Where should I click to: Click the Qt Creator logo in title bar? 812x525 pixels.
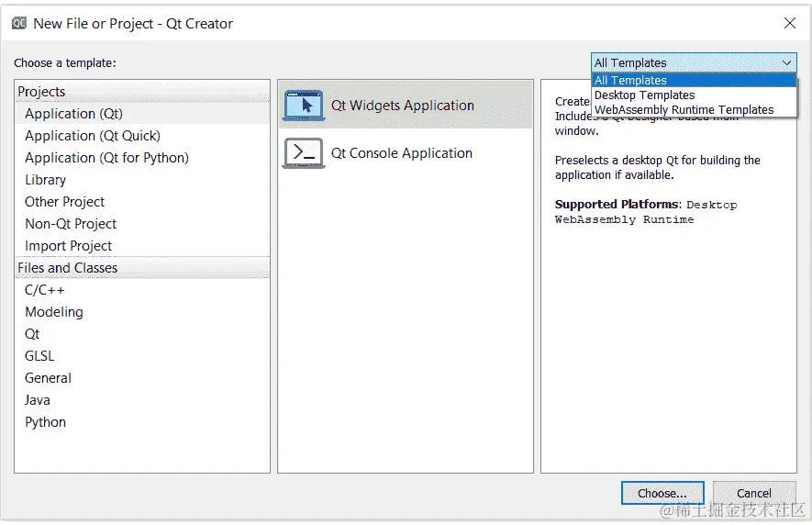[x=19, y=23]
